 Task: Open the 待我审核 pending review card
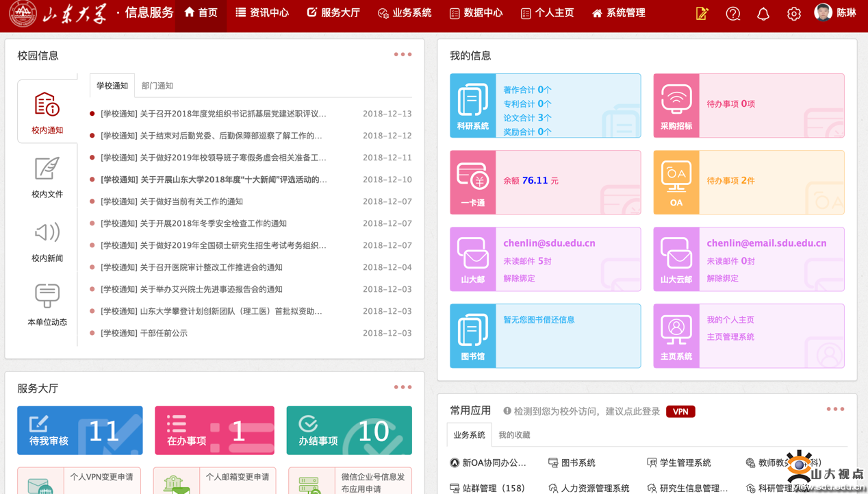(80, 430)
